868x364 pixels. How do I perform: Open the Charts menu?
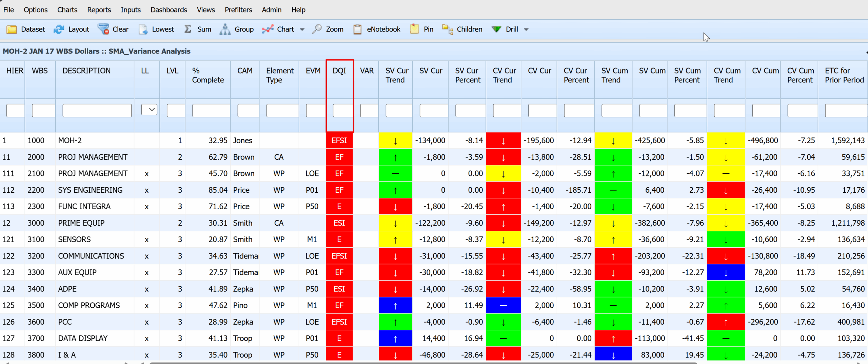[x=67, y=10]
